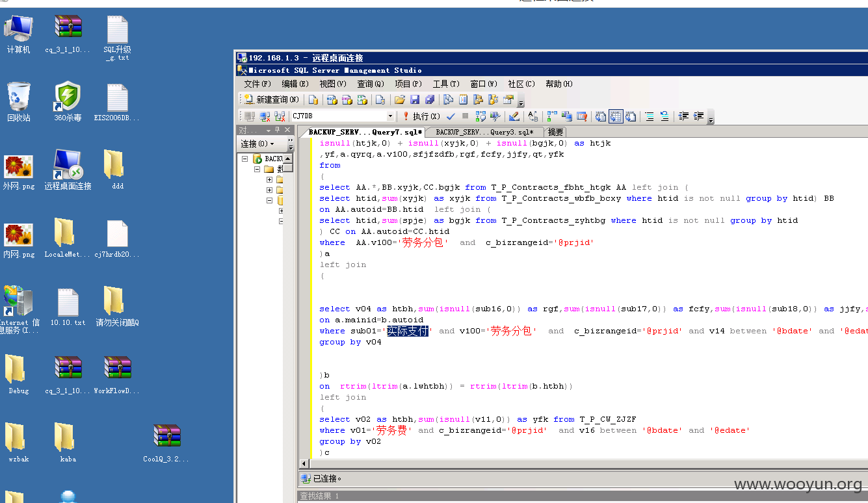This screenshot has width=868, height=503.
Task: Click the Increase Indent icon
Action: [698, 116]
